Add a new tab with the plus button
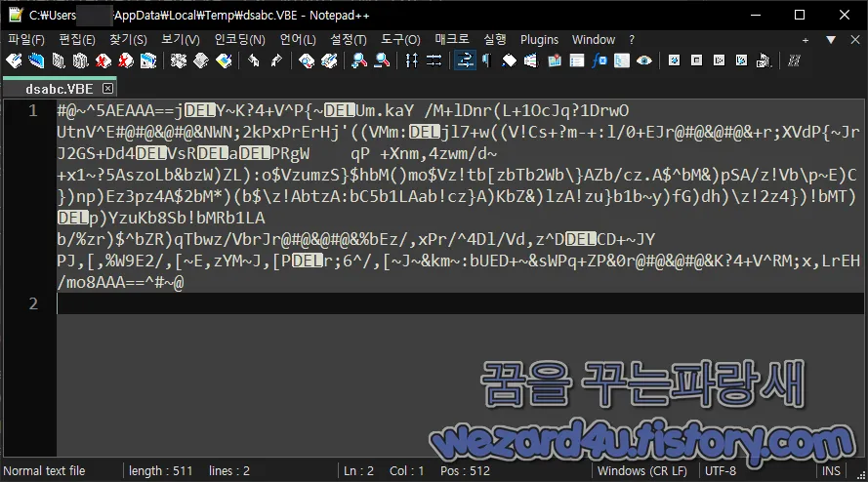868x482 pixels. click(x=806, y=40)
